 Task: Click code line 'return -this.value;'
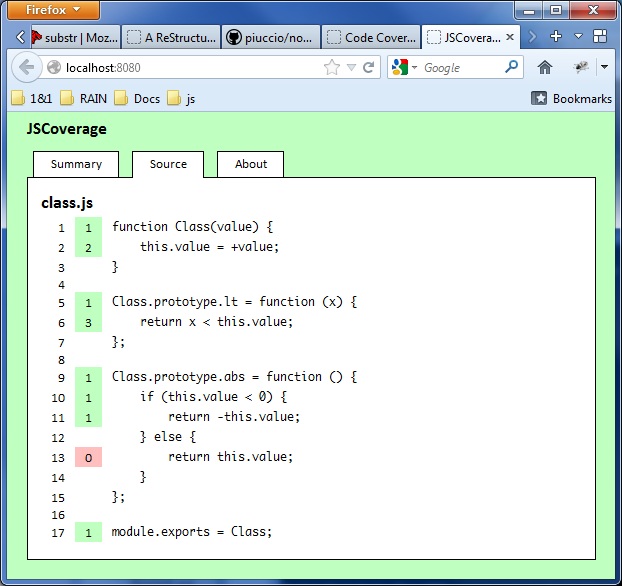(x=234, y=417)
